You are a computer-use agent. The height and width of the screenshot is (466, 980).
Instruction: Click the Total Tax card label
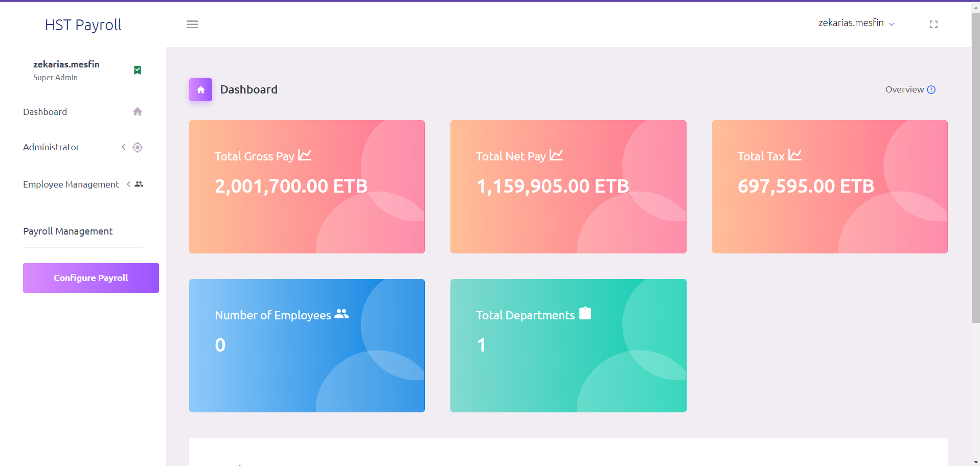pos(761,156)
